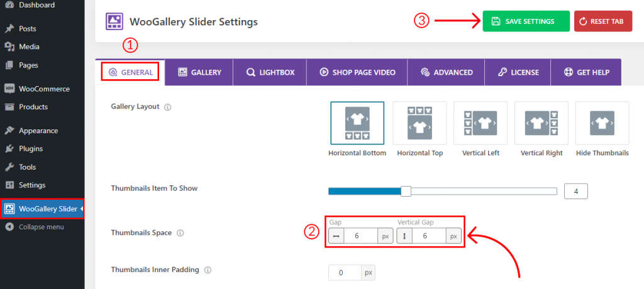The image size is (644, 289).
Task: Click the Tools label in the sidebar
Action: [x=27, y=167]
